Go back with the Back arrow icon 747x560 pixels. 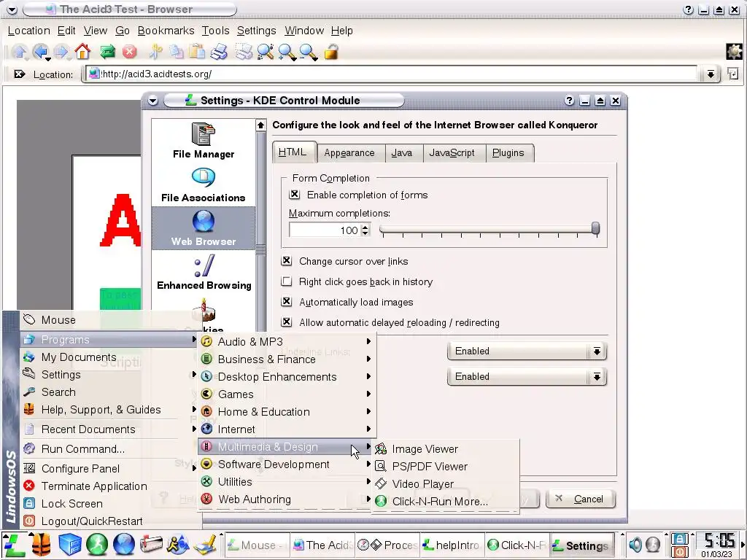[41, 52]
